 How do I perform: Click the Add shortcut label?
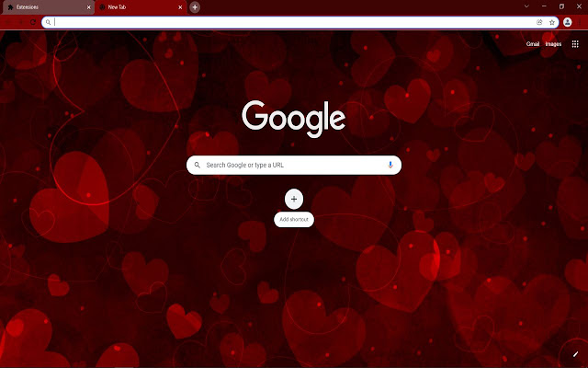click(x=294, y=219)
